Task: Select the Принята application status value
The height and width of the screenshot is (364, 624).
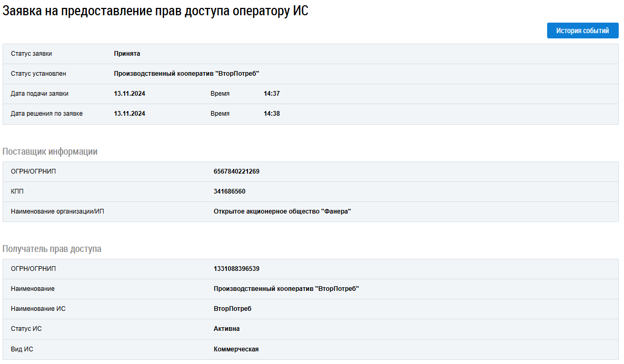Action: tap(127, 54)
